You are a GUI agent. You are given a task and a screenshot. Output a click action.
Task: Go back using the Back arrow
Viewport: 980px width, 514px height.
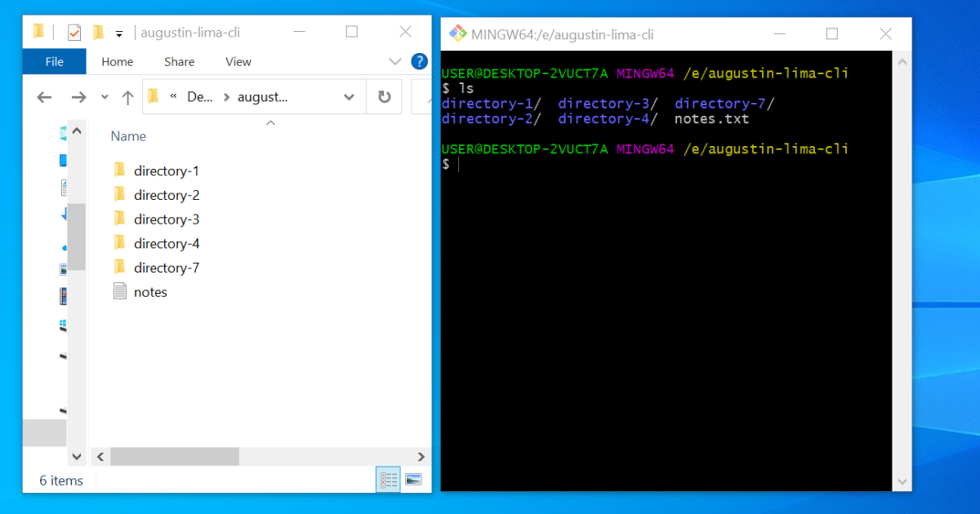pos(44,97)
